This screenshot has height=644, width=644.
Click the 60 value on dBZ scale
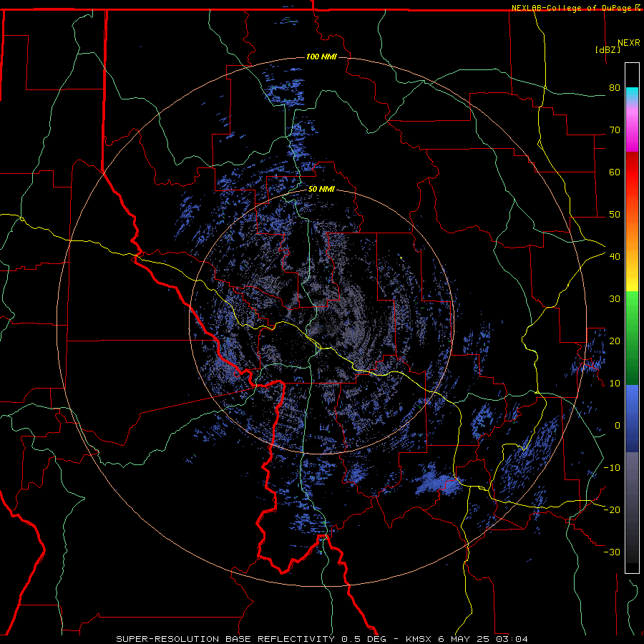pos(615,172)
